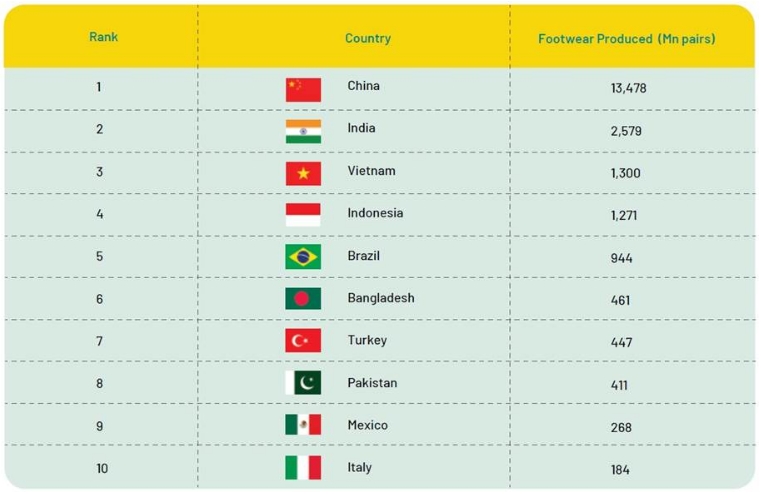Select the China production value 13,478
761x494 pixels.
coord(629,88)
